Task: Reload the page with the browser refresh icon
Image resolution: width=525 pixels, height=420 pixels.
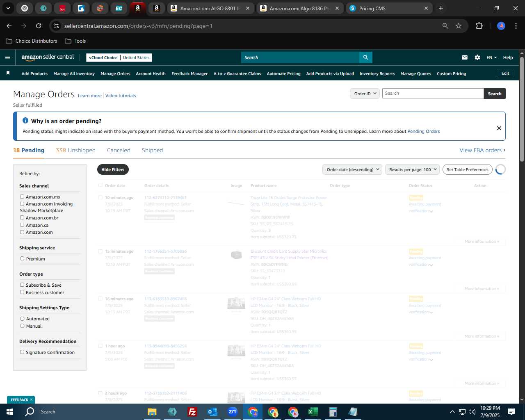Action: tap(39, 26)
